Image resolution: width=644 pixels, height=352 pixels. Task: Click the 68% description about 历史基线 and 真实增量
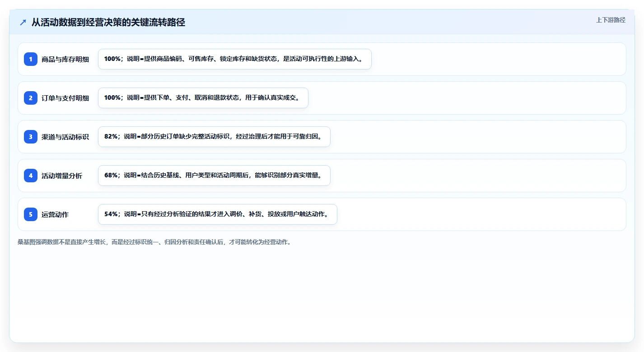click(x=214, y=176)
